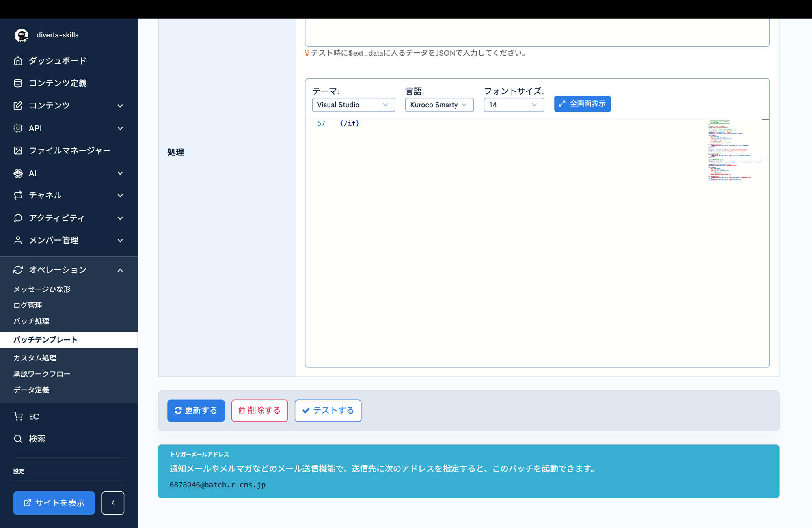
Task: Click the 削除する delete button
Action: pos(259,411)
